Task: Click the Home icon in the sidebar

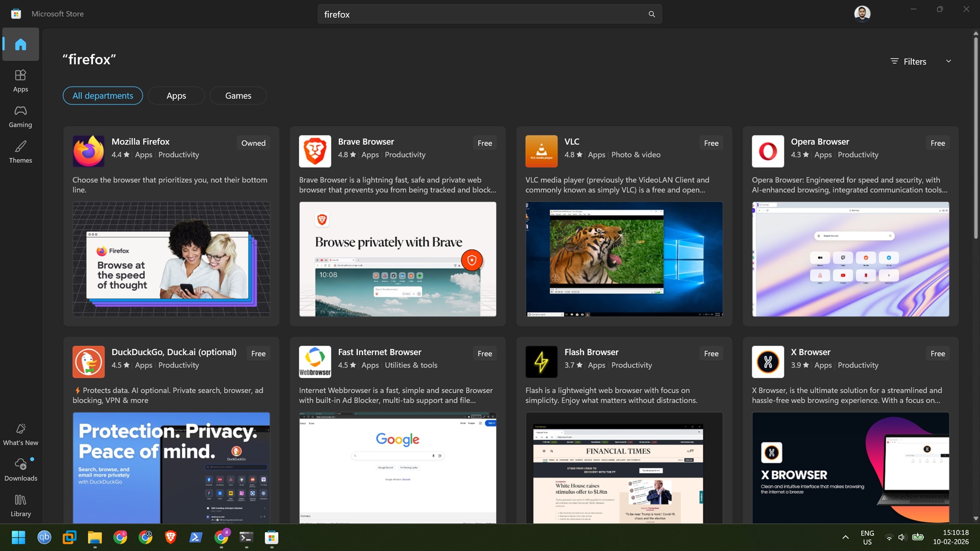Action: [20, 44]
